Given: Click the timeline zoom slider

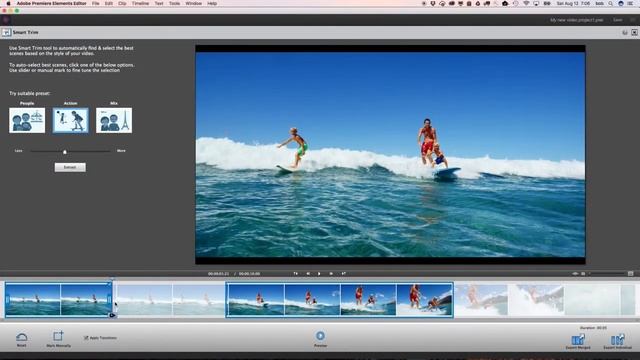Looking at the screenshot, I should tap(608, 273).
